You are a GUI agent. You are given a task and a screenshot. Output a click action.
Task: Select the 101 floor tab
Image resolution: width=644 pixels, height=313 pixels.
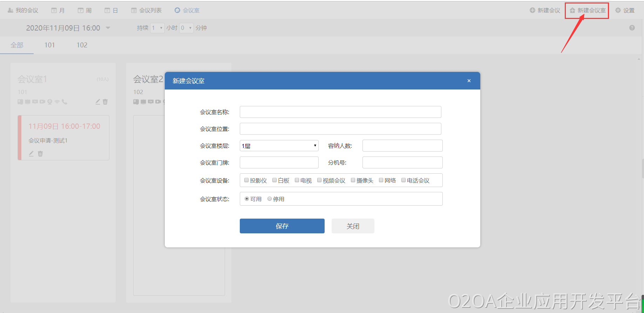49,45
